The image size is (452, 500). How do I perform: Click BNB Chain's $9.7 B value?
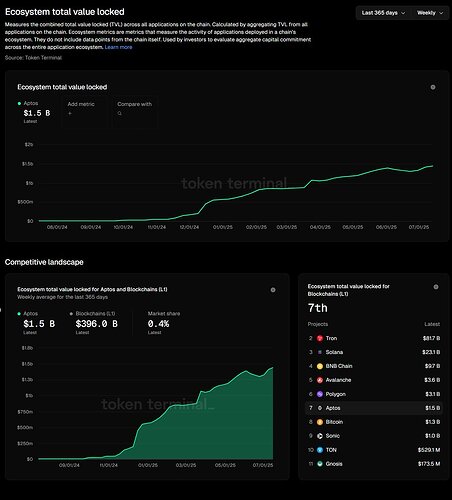coord(432,366)
